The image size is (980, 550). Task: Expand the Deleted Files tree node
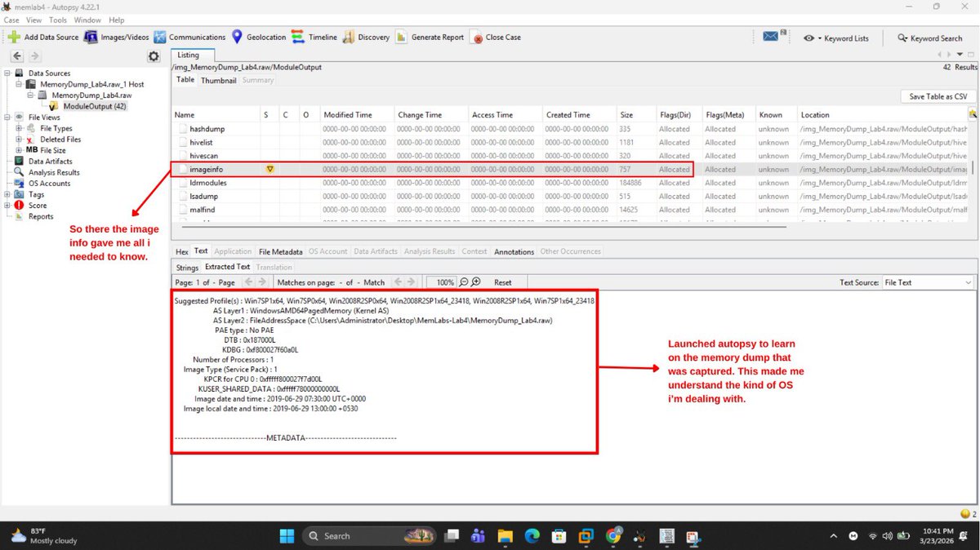pos(20,140)
